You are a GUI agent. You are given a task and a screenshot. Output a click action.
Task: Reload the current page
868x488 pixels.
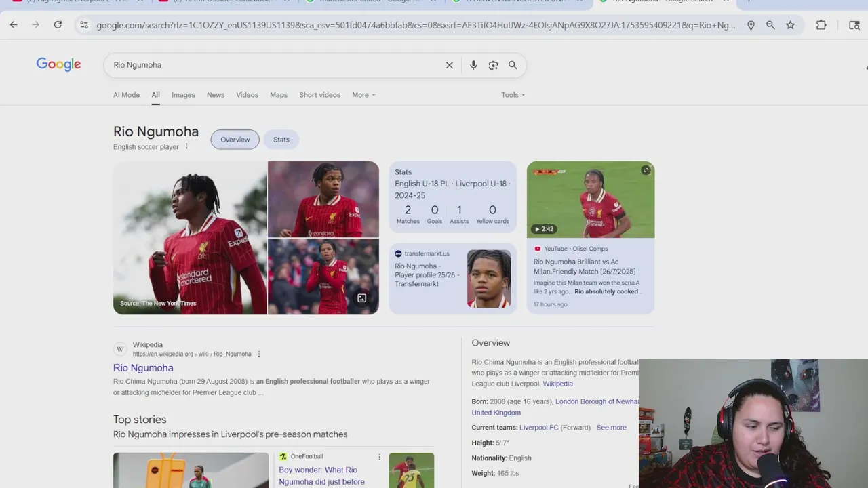[x=58, y=25]
